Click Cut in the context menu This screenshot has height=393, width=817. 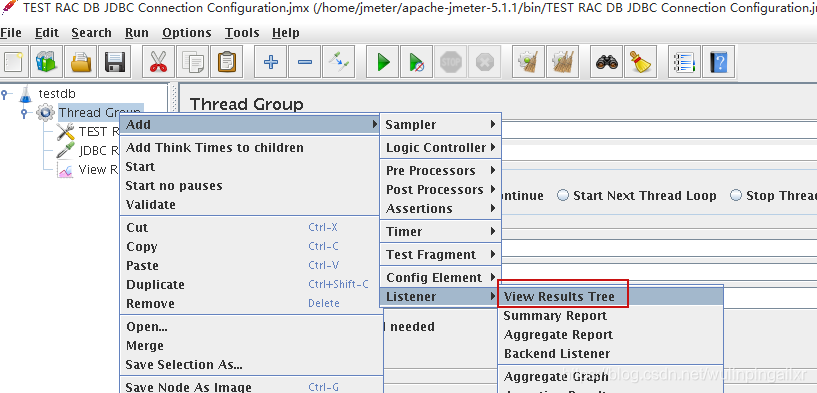coord(250,227)
